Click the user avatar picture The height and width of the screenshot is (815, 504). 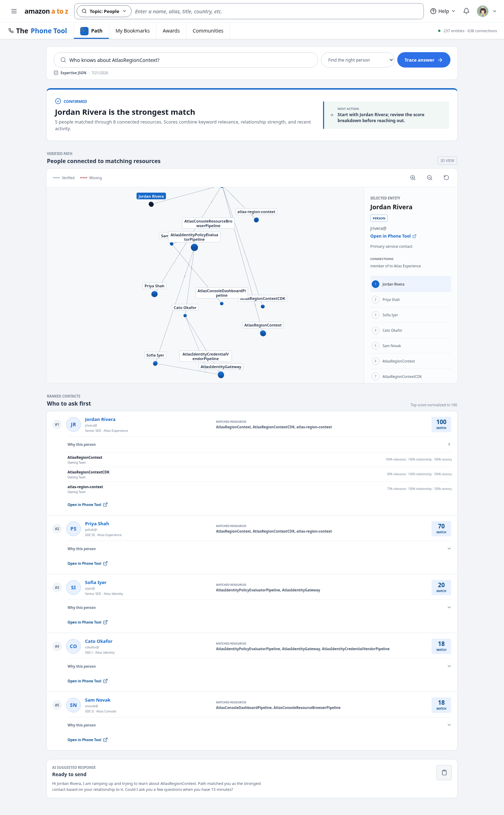point(483,11)
